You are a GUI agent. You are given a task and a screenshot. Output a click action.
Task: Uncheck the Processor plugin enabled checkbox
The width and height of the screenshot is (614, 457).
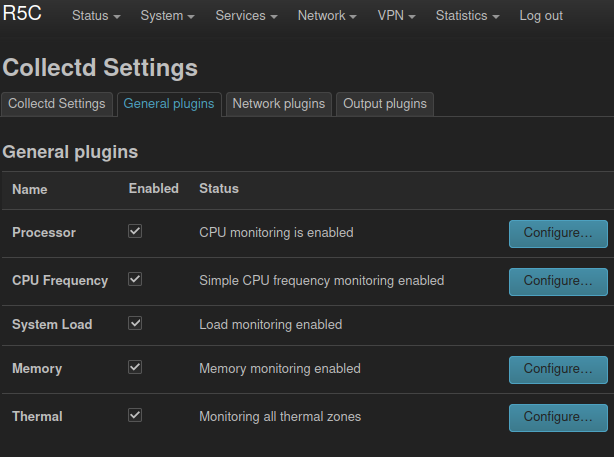pyautogui.click(x=135, y=231)
